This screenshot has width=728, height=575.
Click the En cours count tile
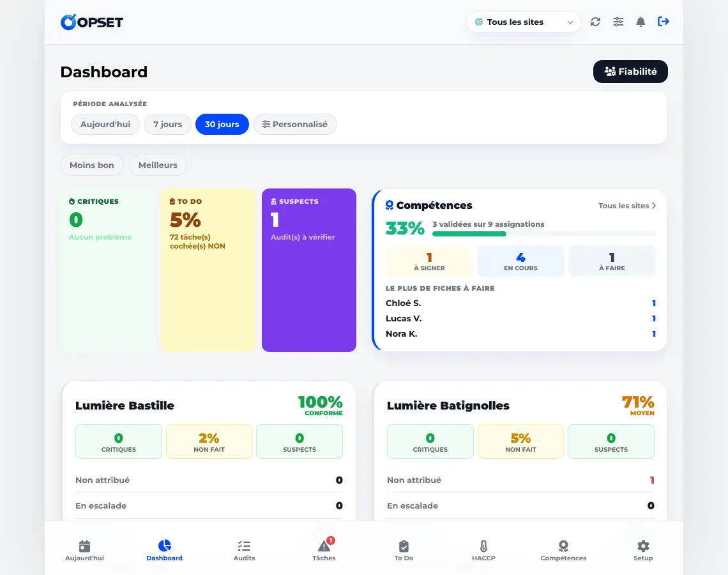[x=520, y=261]
